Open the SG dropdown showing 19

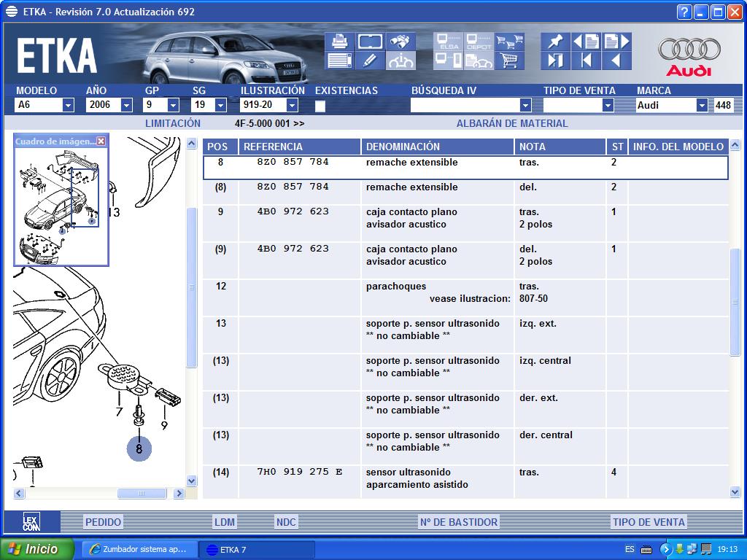coord(220,105)
